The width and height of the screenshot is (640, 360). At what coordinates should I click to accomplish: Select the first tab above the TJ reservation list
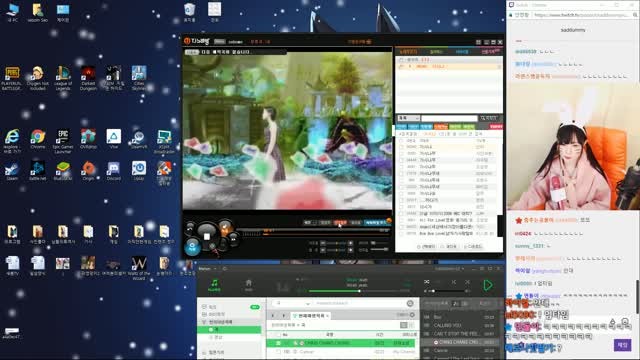click(409, 52)
